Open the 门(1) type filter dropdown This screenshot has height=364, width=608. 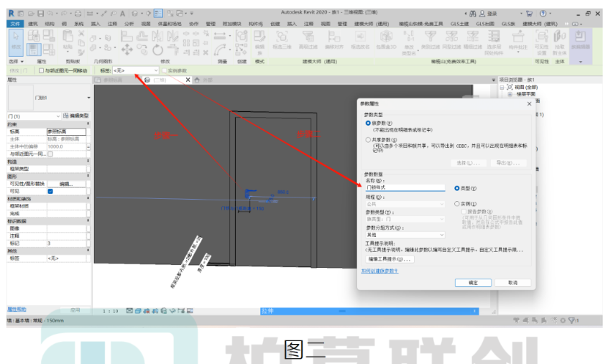[34, 116]
